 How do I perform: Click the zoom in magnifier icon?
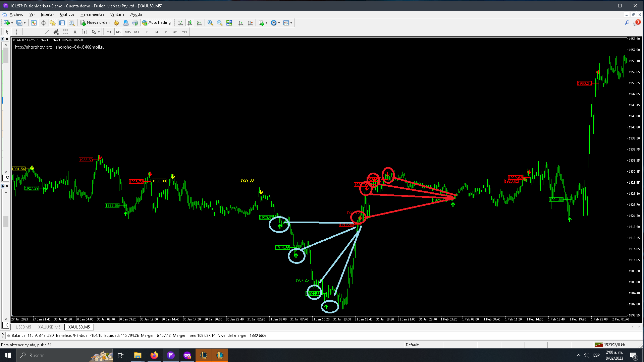pyautogui.click(x=210, y=23)
